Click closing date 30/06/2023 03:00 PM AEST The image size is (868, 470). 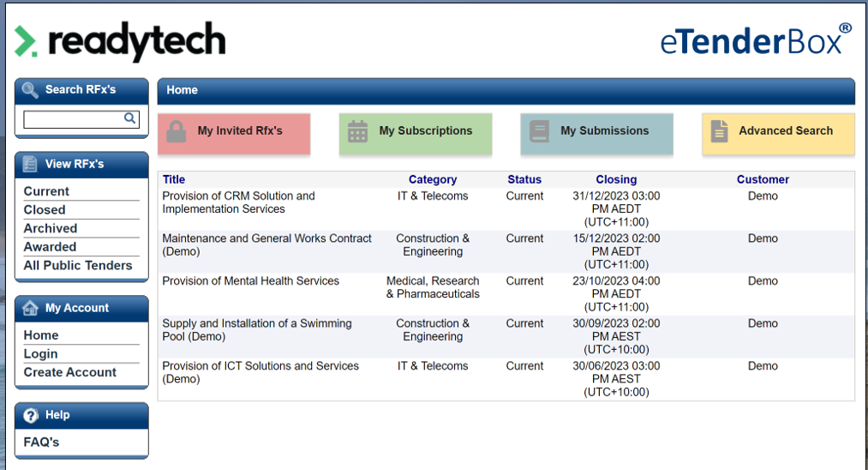pyautogui.click(x=616, y=379)
